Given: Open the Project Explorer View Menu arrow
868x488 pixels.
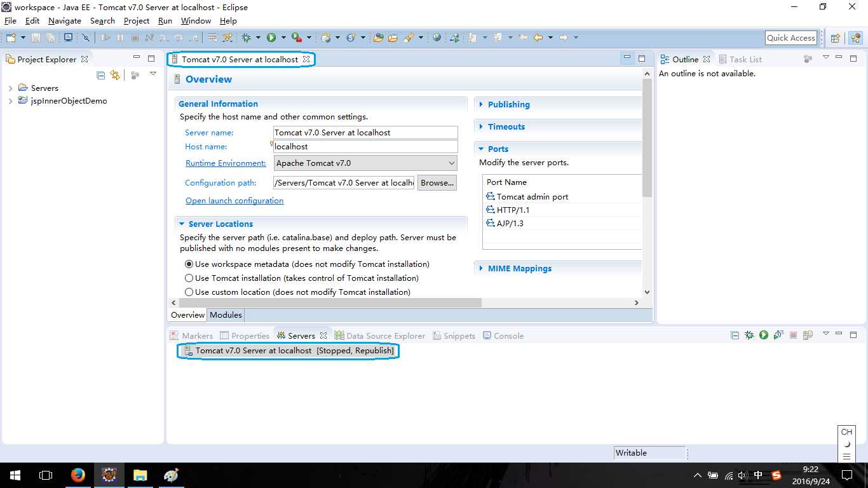Looking at the screenshot, I should 153,74.
